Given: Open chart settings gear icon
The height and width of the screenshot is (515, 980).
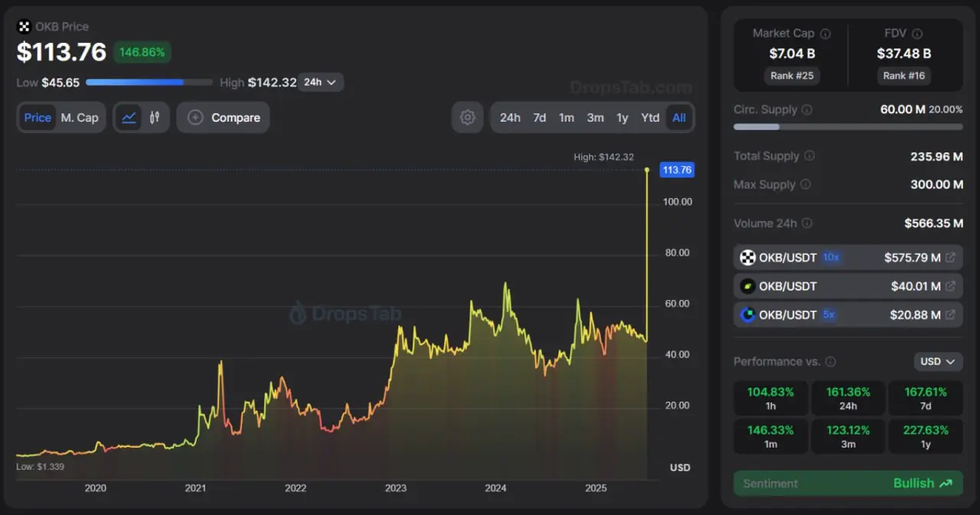Looking at the screenshot, I should (x=468, y=118).
